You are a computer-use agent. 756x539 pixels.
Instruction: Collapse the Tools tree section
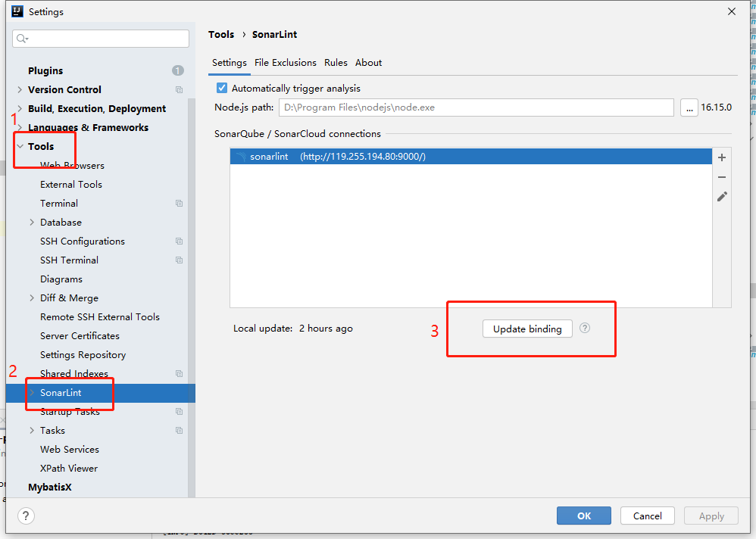20,147
